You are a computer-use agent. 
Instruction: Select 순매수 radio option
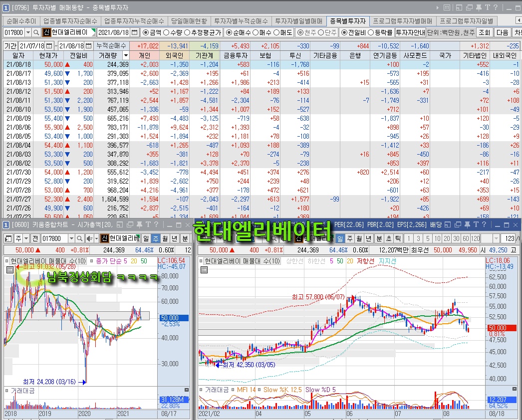(x=238, y=32)
